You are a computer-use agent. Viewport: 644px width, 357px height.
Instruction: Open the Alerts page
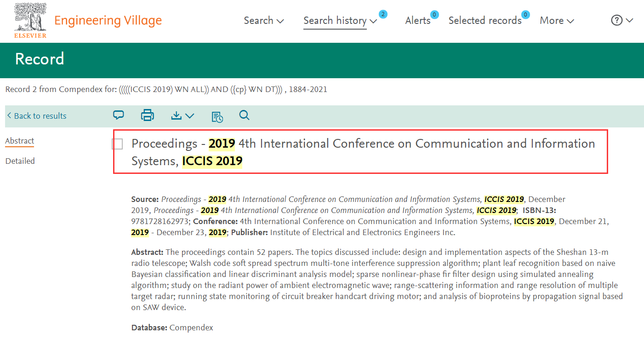point(418,21)
